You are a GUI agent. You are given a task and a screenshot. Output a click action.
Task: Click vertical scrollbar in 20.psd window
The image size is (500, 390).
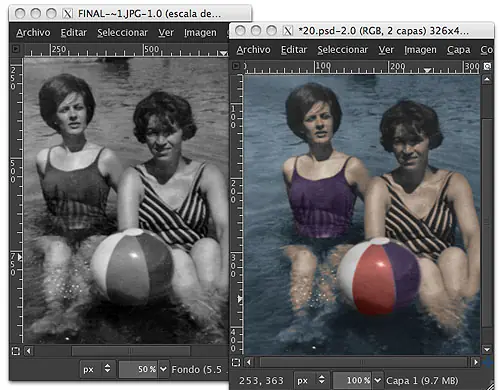487,222
